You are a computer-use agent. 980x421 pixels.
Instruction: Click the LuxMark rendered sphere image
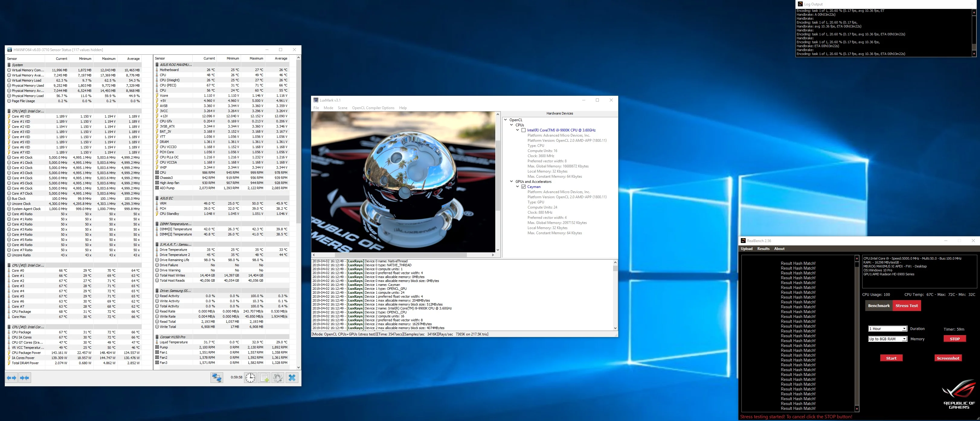403,181
